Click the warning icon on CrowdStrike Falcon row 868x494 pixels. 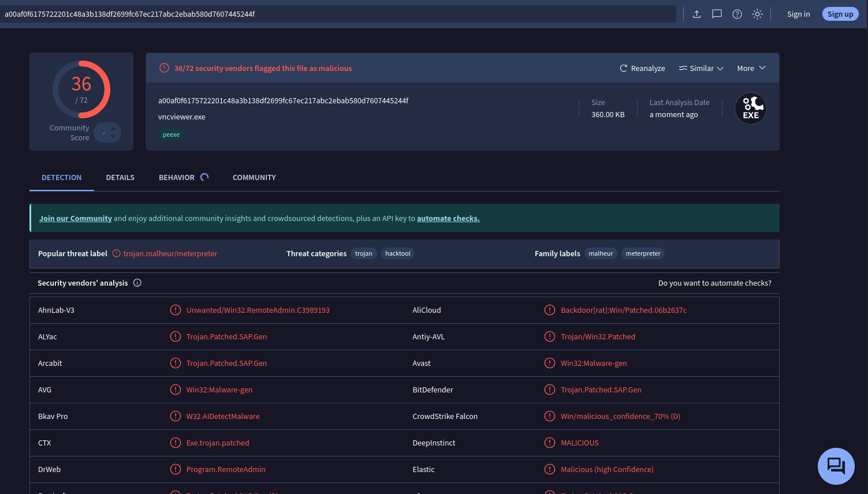(x=550, y=416)
